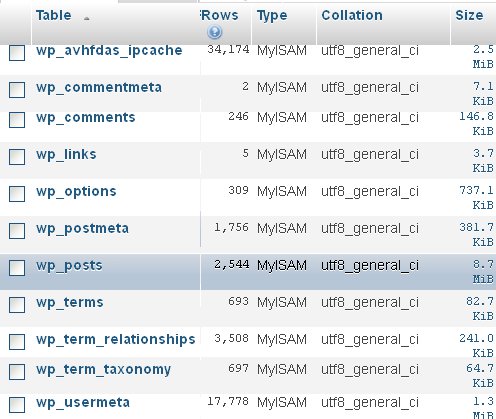Tick the wp_posts checkbox
This screenshot has height=419, width=496.
coord(17,268)
